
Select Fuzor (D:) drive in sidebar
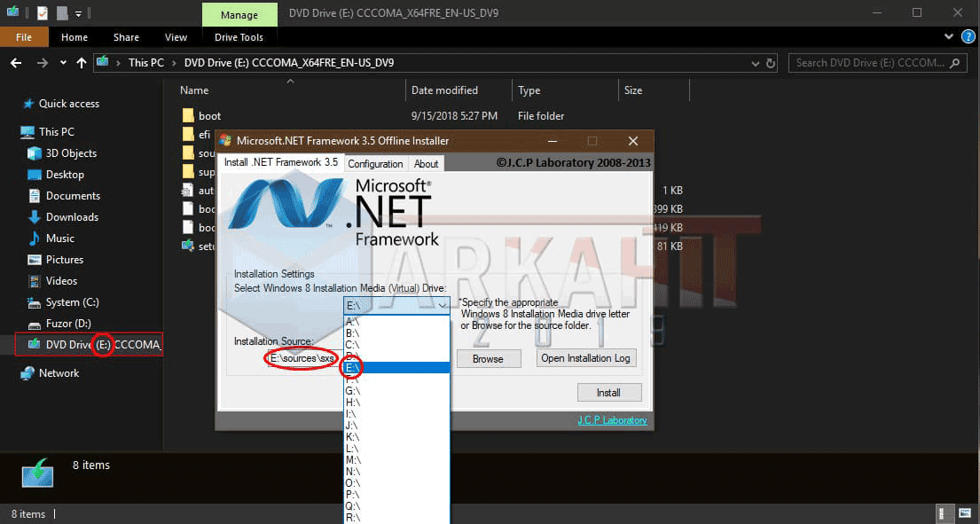tap(68, 323)
